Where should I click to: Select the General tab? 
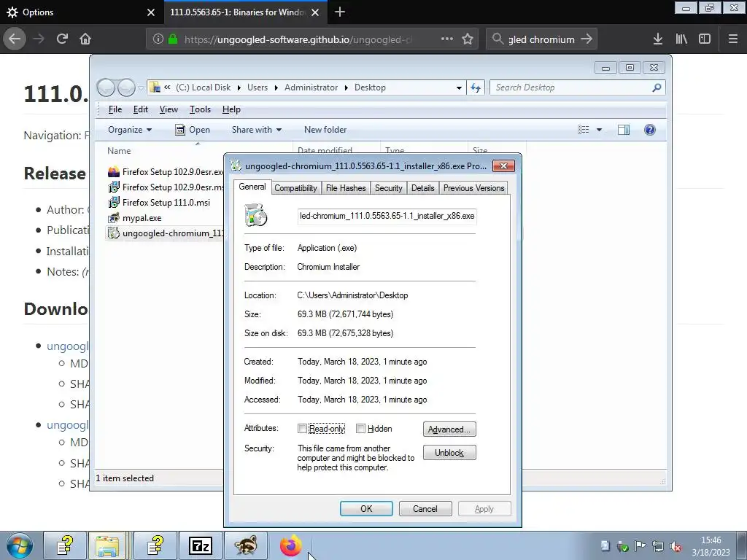coord(252,187)
